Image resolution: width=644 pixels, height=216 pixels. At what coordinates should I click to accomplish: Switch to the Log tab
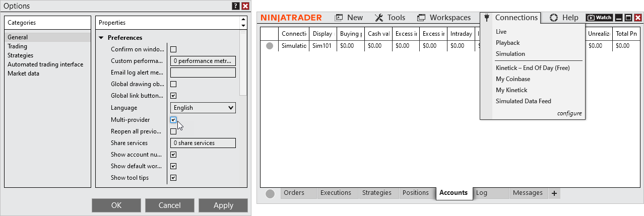[x=491, y=193]
